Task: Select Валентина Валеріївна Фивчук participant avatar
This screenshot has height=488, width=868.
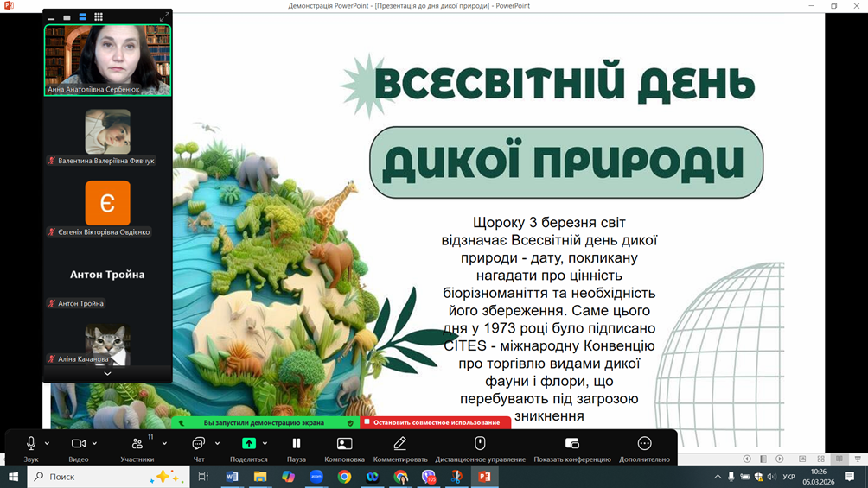Action: point(108,131)
